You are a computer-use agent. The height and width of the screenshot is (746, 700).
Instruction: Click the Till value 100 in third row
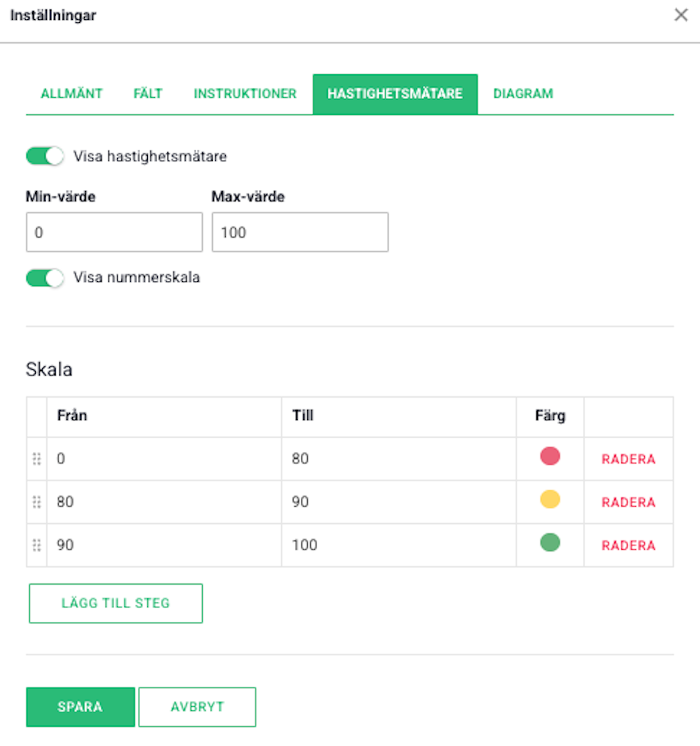point(304,545)
